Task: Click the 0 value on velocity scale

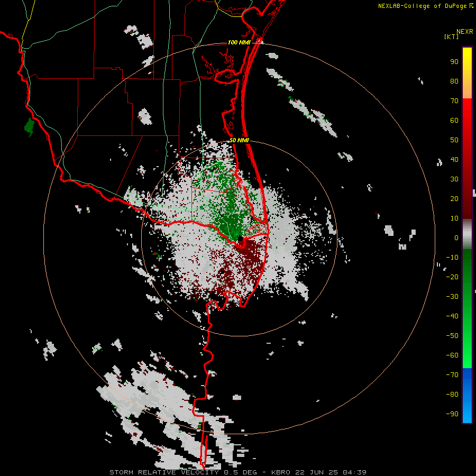Action: click(x=456, y=238)
